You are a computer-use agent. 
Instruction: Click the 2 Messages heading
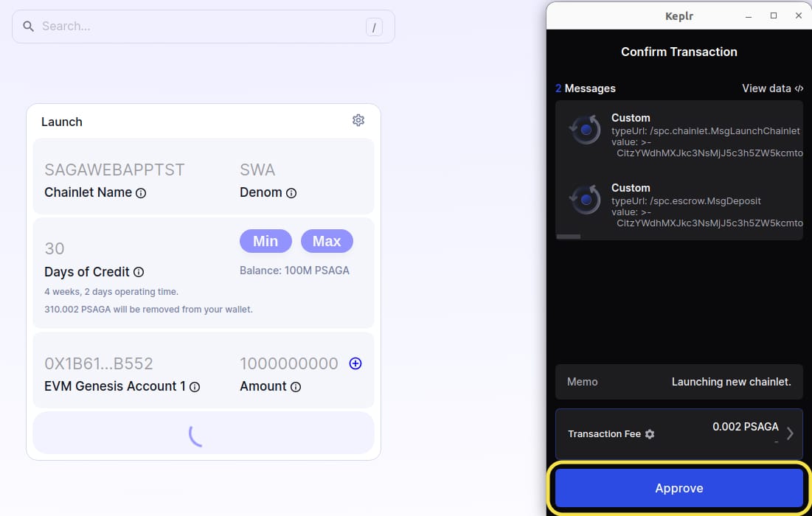(585, 88)
